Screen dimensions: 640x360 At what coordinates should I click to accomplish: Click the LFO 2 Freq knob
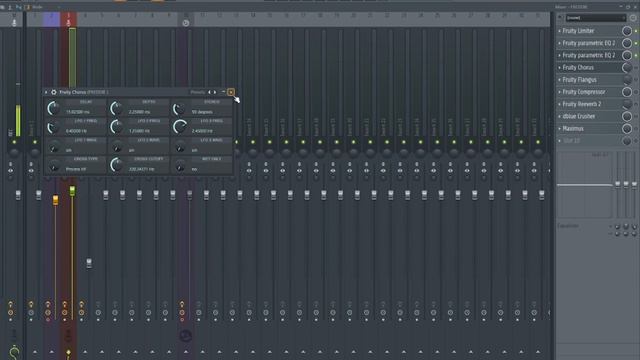(117, 127)
